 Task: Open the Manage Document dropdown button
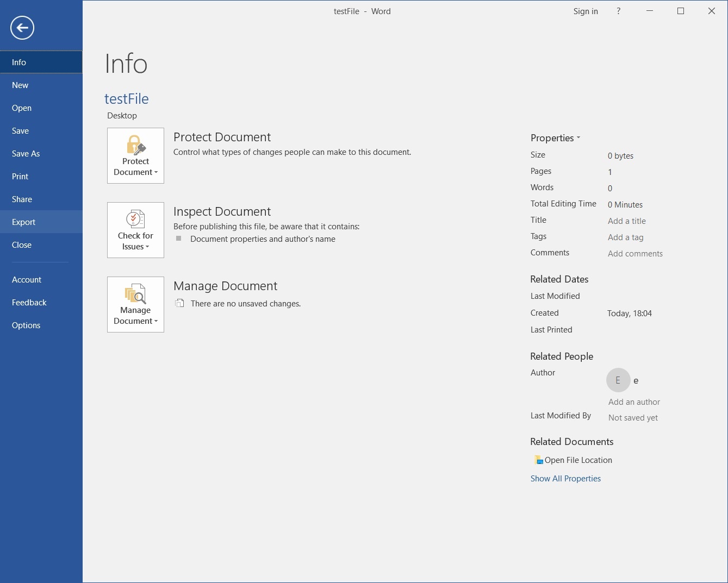pyautogui.click(x=135, y=304)
